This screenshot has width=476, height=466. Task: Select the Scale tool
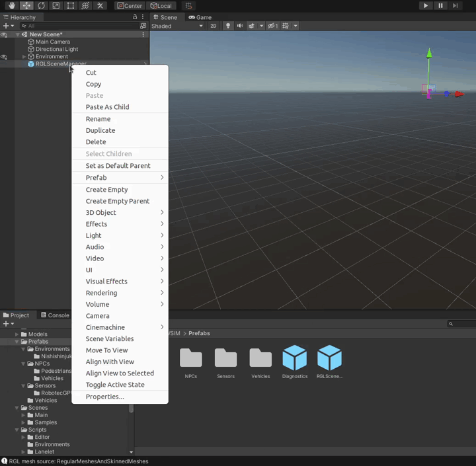[56, 5]
